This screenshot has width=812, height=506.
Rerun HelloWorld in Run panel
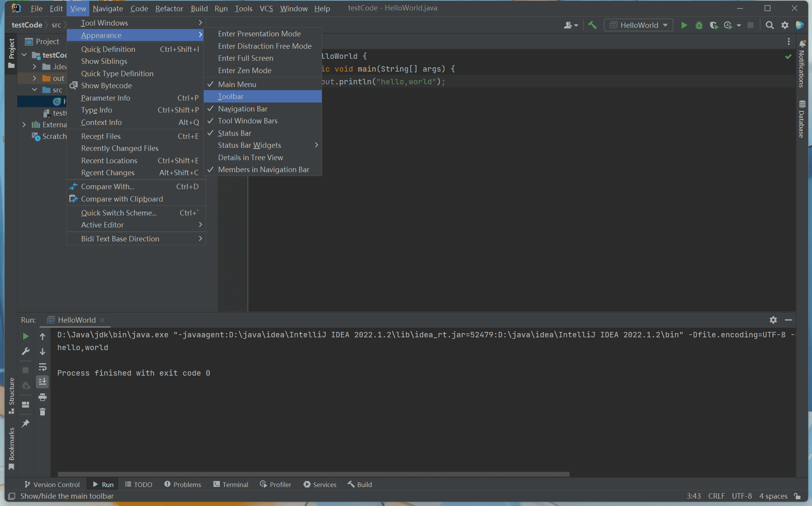pos(26,336)
